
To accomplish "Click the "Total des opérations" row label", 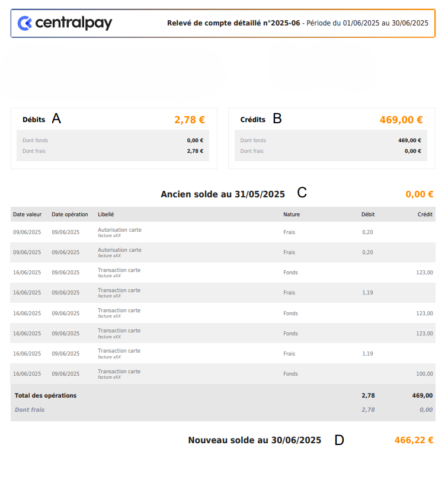I will [46, 395].
